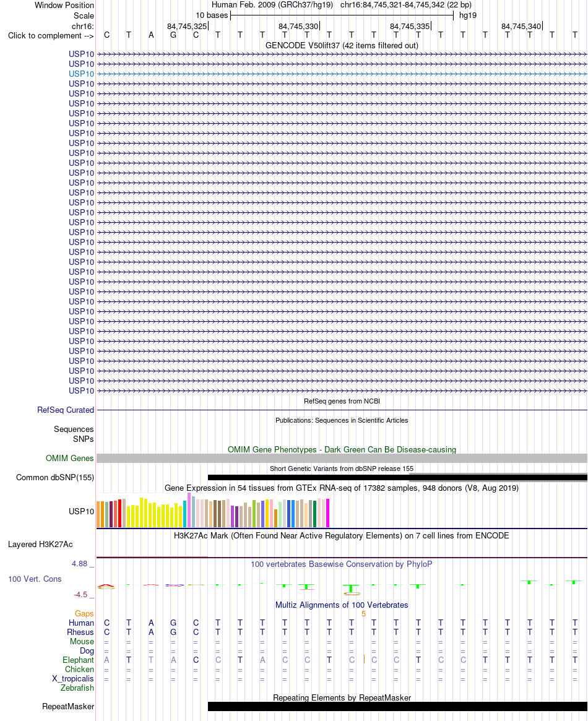The width and height of the screenshot is (588, 721).
Task: Click the G base in the complement sequence row
Action: (173, 35)
